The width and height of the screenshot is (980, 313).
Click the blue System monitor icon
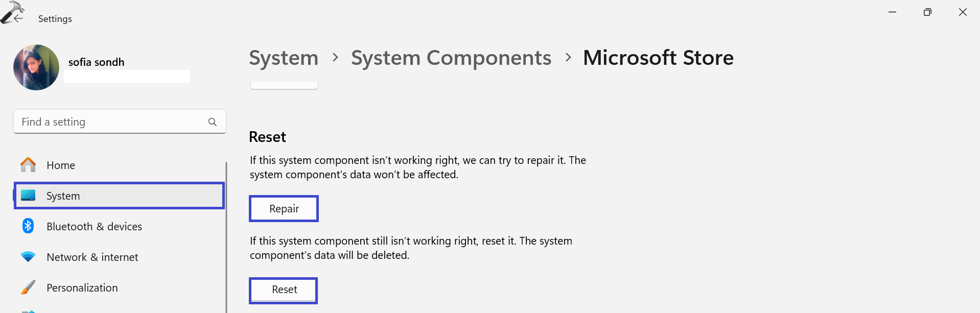click(x=28, y=196)
